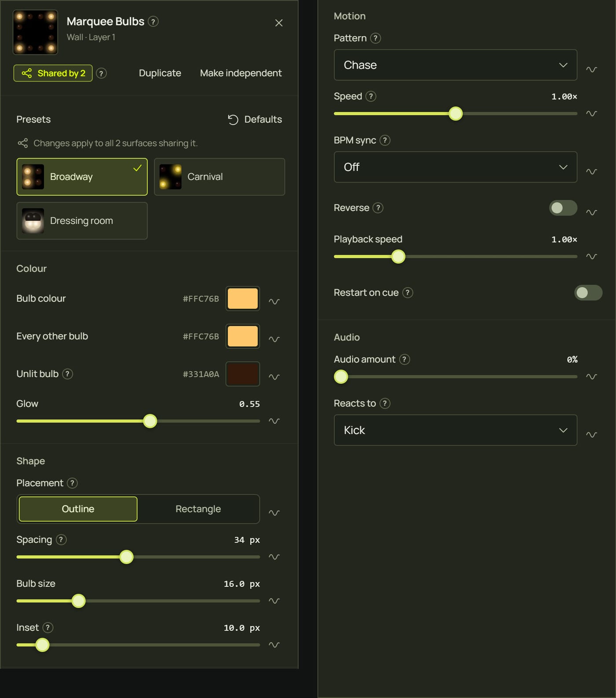Click modulation wave icon for Reacts to
Image resolution: width=616 pixels, height=698 pixels.
point(591,435)
